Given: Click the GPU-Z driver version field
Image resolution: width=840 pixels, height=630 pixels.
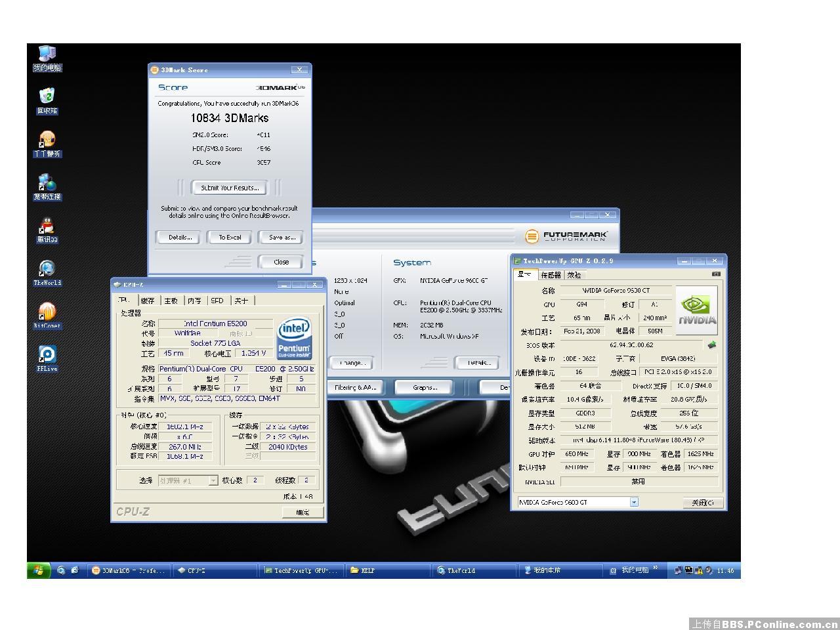Looking at the screenshot, I should point(639,440).
